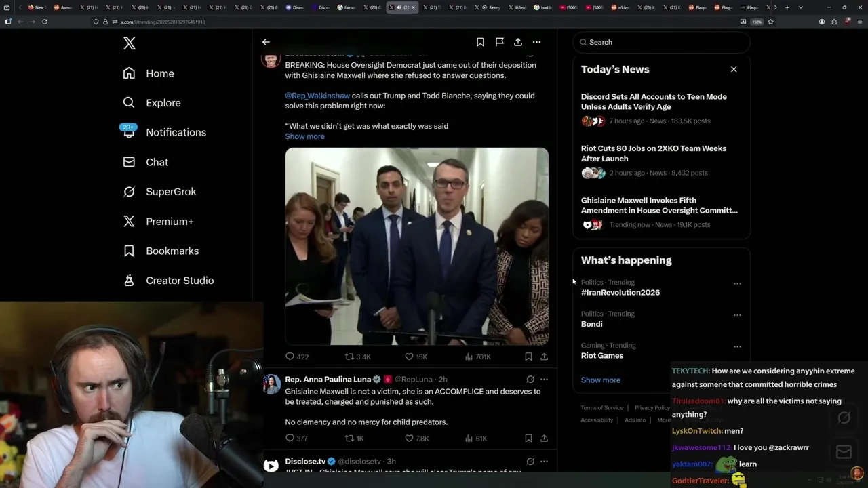
Task: Click the X Search field
Action: [661, 42]
